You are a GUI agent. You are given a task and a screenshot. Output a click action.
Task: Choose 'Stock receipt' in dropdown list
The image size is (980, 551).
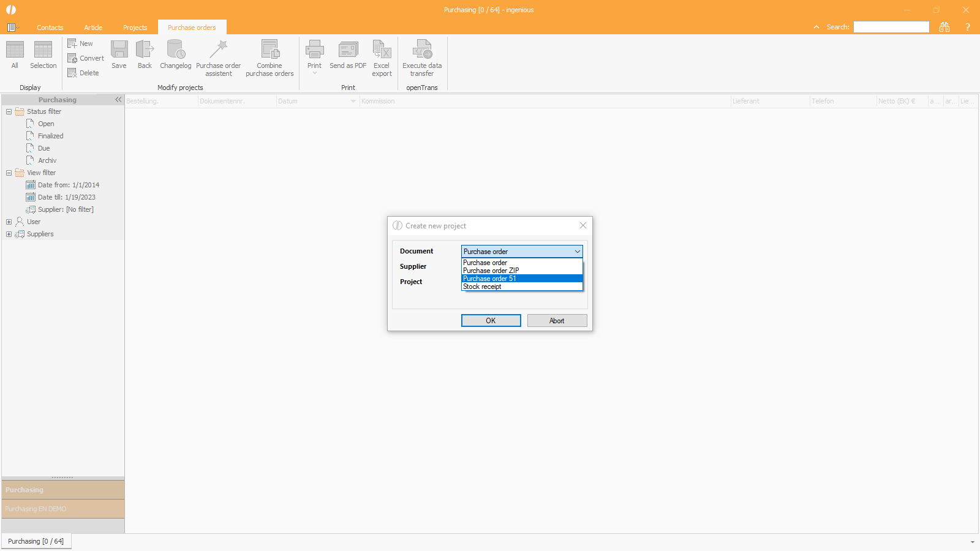[x=482, y=287]
